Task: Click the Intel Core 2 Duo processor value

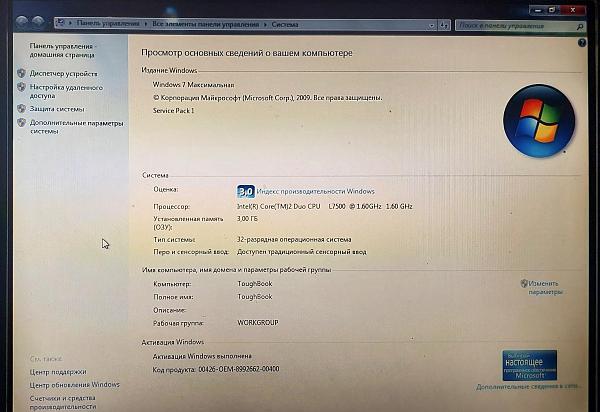Action: pyautogui.click(x=324, y=206)
